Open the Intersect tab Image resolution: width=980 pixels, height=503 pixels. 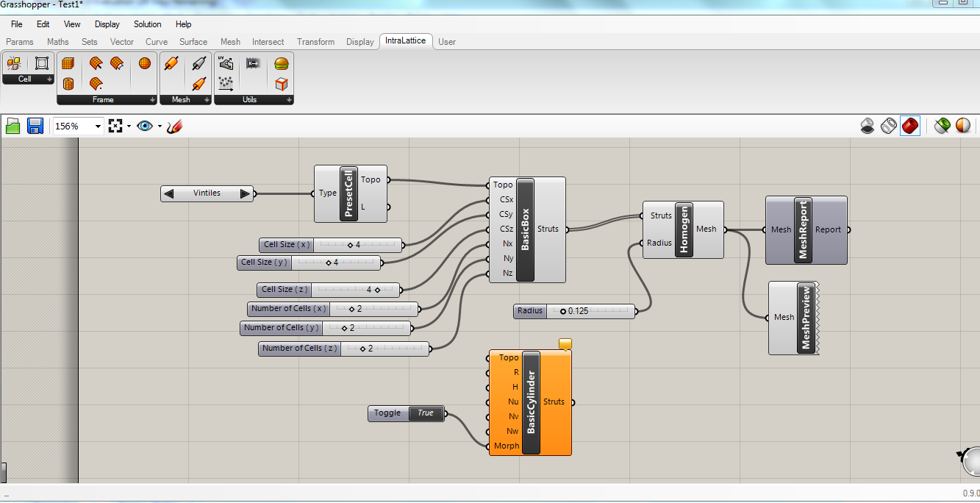point(268,42)
